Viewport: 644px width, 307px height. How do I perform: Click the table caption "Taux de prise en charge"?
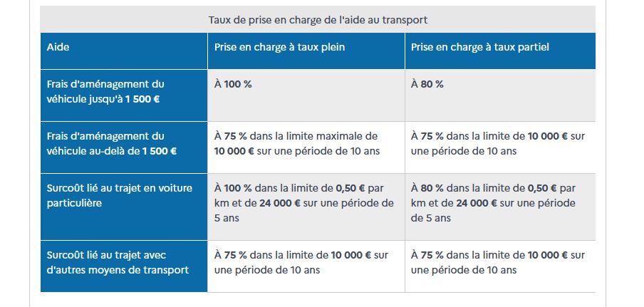tap(318, 19)
